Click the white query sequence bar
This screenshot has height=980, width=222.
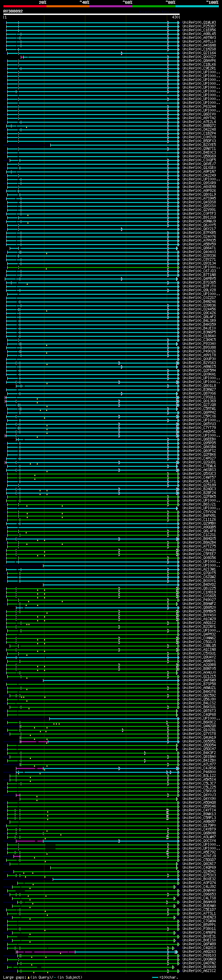tap(92, 15)
